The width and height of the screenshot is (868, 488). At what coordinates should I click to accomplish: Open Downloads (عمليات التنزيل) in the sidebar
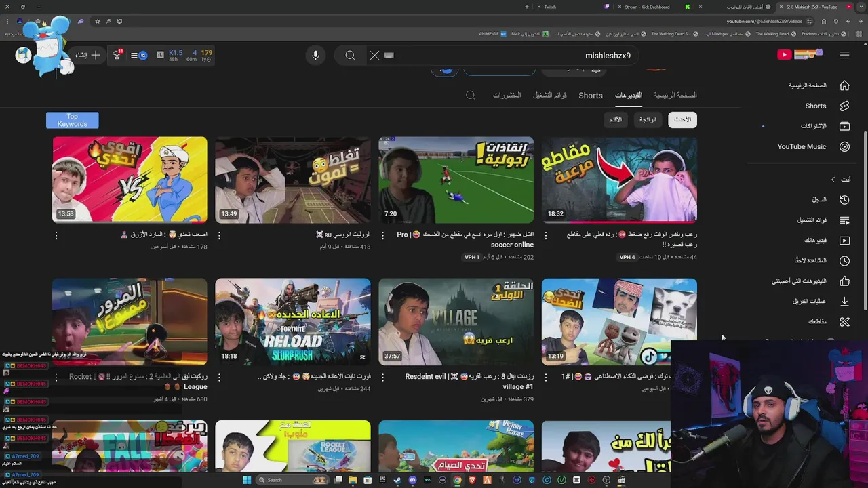coord(821,301)
